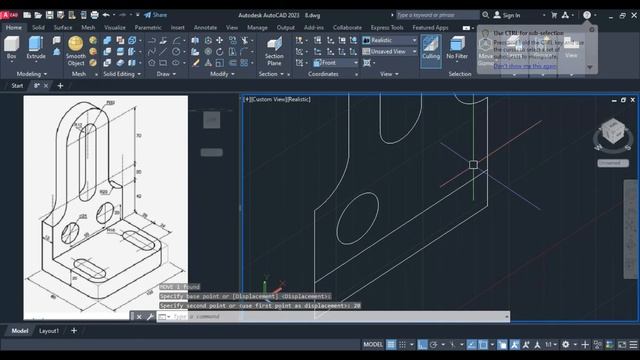The image size is (640, 360).
Task: Click the customize wrench icon on command line
Action: [150, 316]
